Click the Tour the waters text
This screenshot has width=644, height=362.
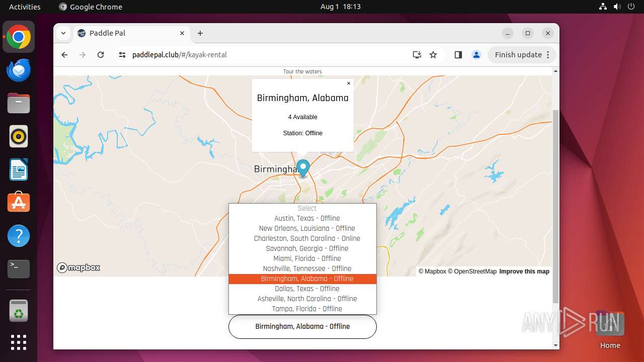302,71
